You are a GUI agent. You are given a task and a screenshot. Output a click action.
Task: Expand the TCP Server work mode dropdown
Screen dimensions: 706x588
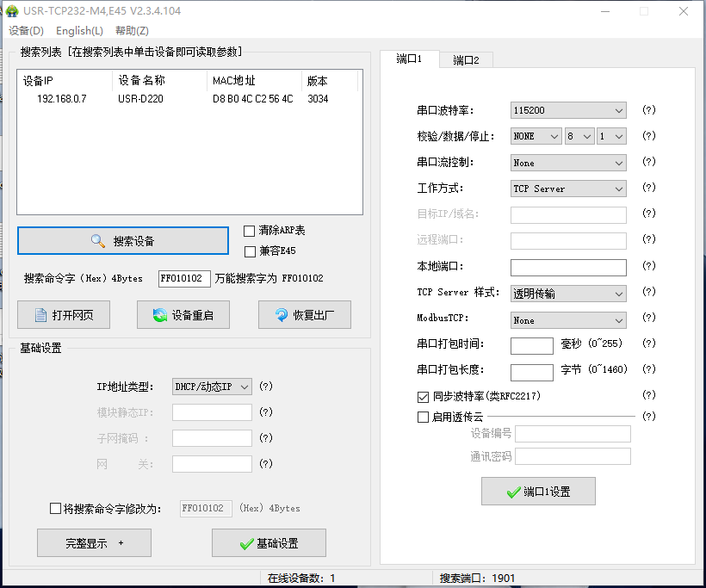click(x=568, y=189)
